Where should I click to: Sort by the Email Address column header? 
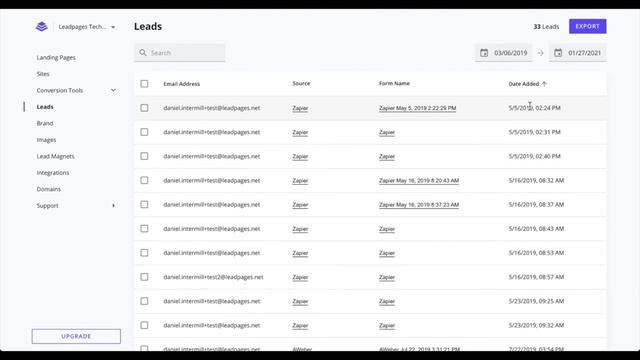[182, 84]
